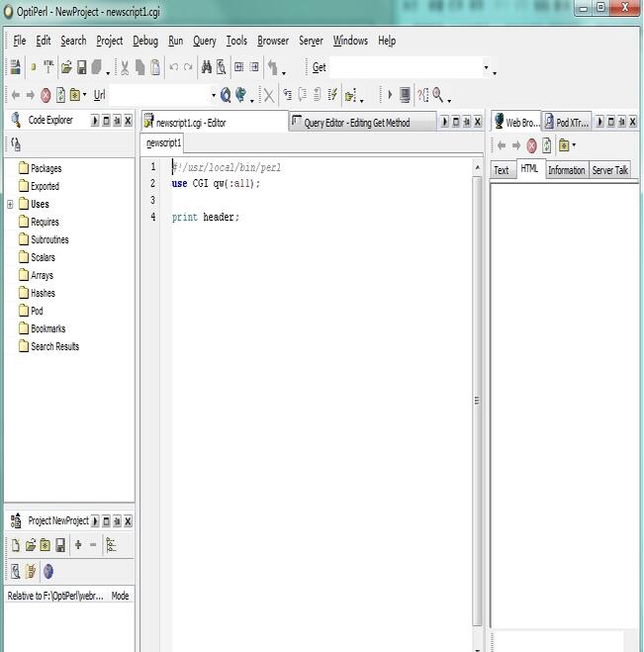Open dropdown in Web Browser panel folder icon
644x652 pixels.
point(574,145)
